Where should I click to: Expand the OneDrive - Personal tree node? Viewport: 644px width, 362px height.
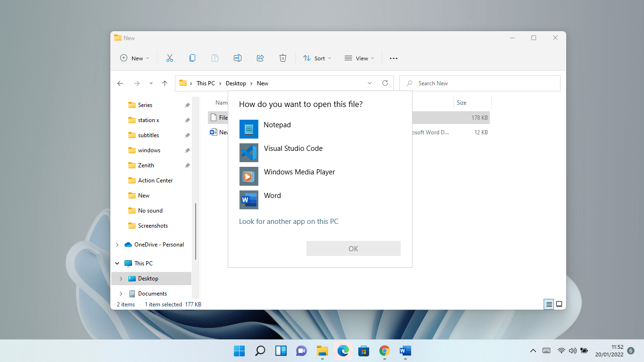tap(117, 245)
